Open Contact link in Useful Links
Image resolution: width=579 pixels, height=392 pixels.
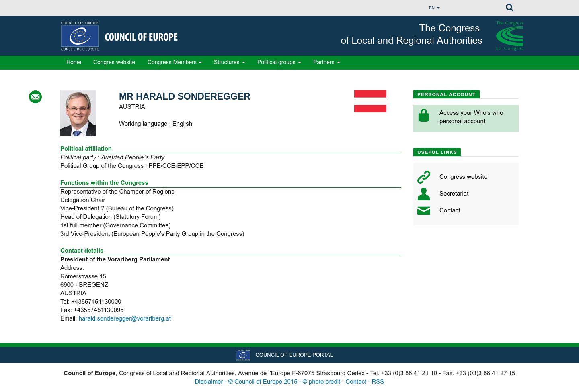pos(450,210)
